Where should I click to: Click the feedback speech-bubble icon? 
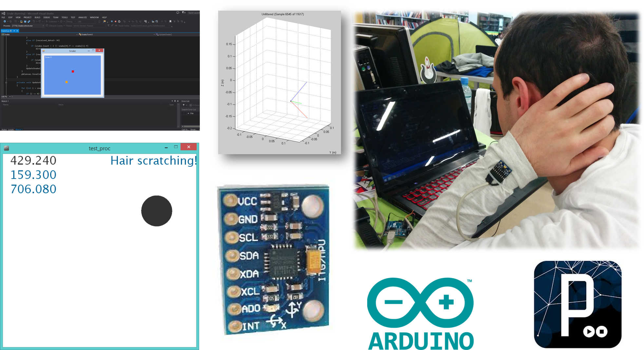(x=178, y=12)
